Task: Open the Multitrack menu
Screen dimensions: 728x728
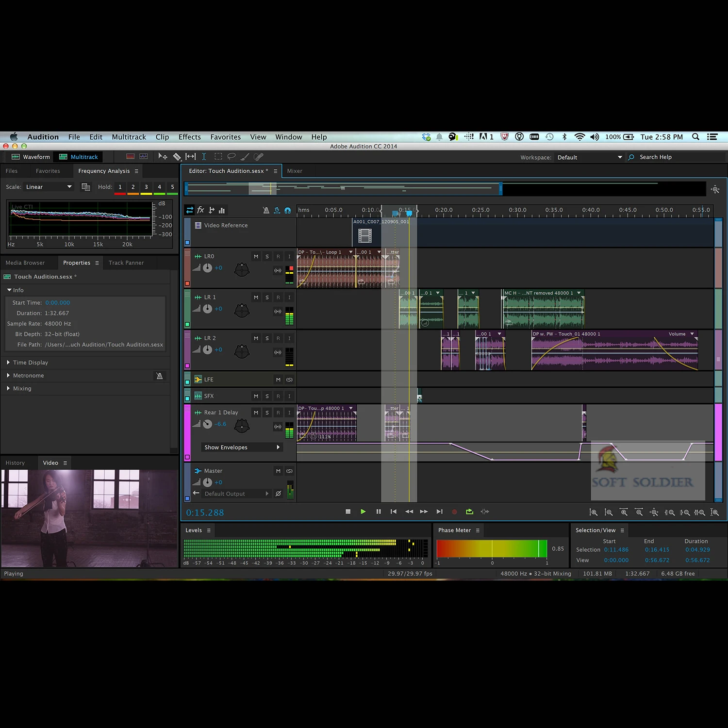Action: click(129, 137)
